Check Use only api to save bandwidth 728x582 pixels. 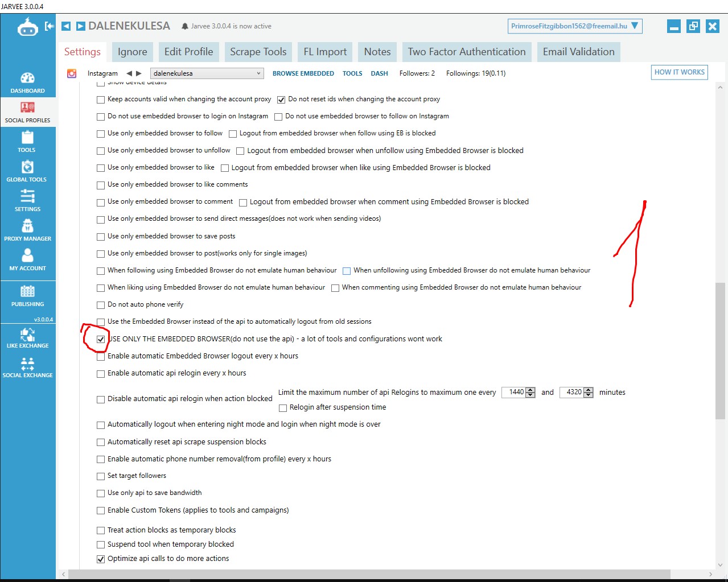coord(101,493)
